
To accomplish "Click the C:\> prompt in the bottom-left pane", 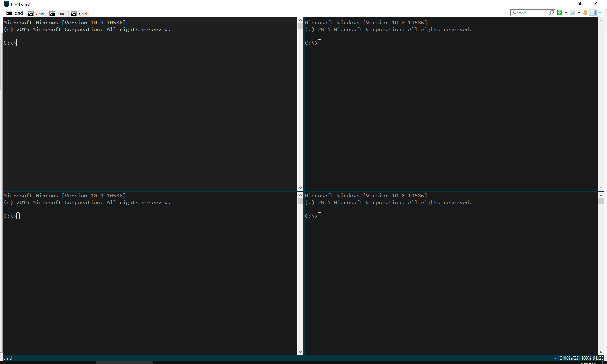I will [10, 216].
